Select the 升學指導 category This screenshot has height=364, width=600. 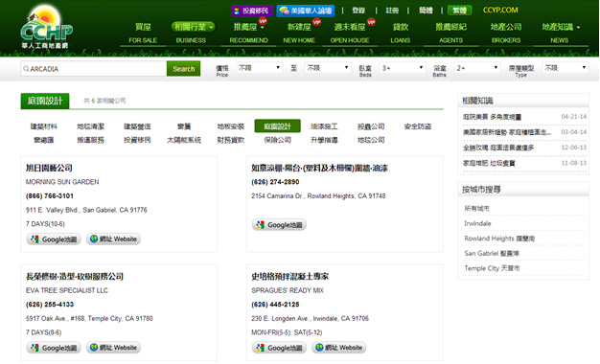pyautogui.click(x=324, y=140)
